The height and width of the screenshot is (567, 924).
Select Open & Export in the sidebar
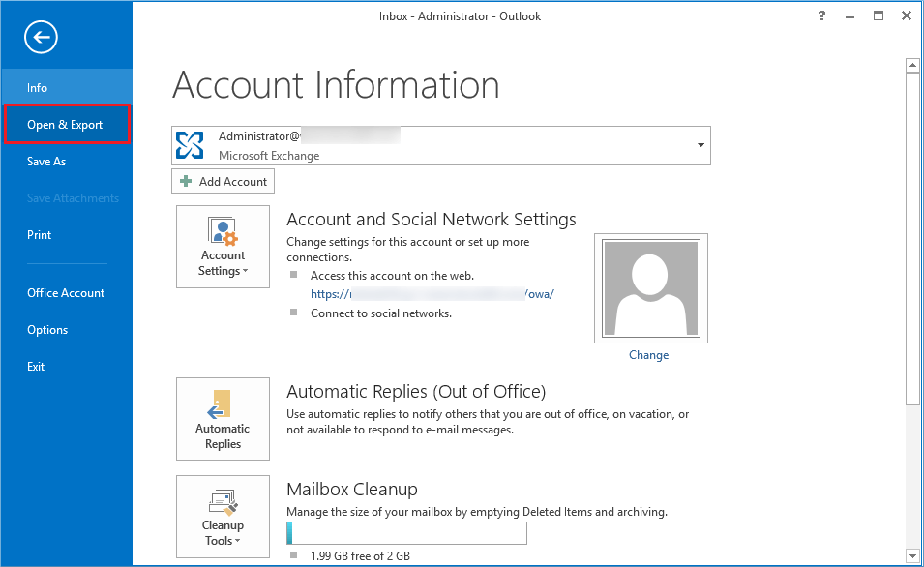[65, 125]
